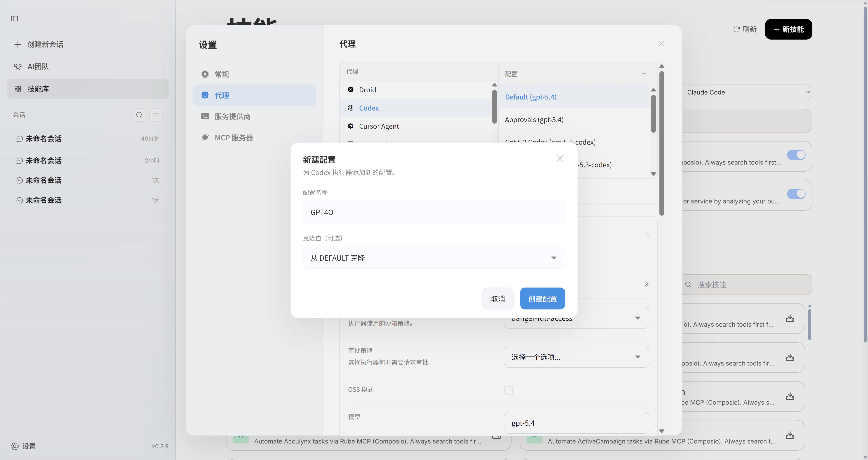Open MCP 服务器 settings
Image resolution: width=868 pixels, height=460 pixels.
pos(234,137)
